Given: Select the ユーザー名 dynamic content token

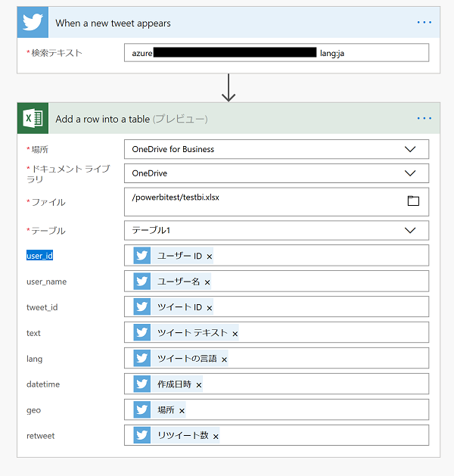Looking at the screenshot, I should (172, 282).
